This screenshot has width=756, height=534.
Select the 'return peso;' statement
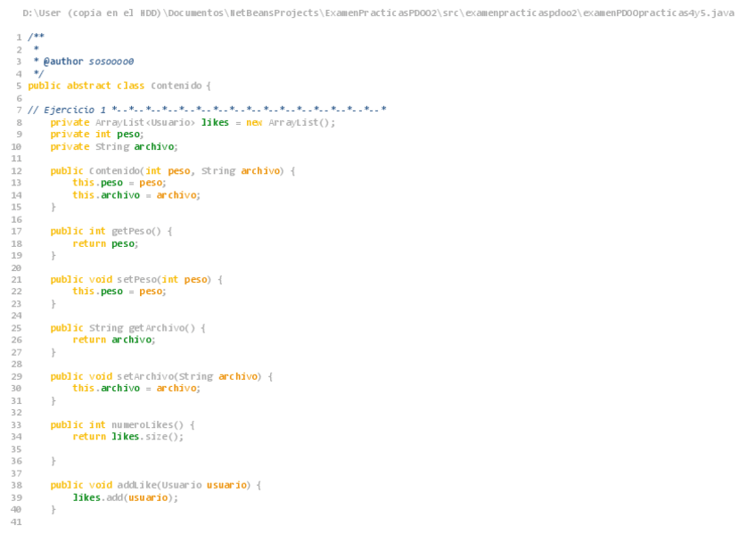coord(105,244)
